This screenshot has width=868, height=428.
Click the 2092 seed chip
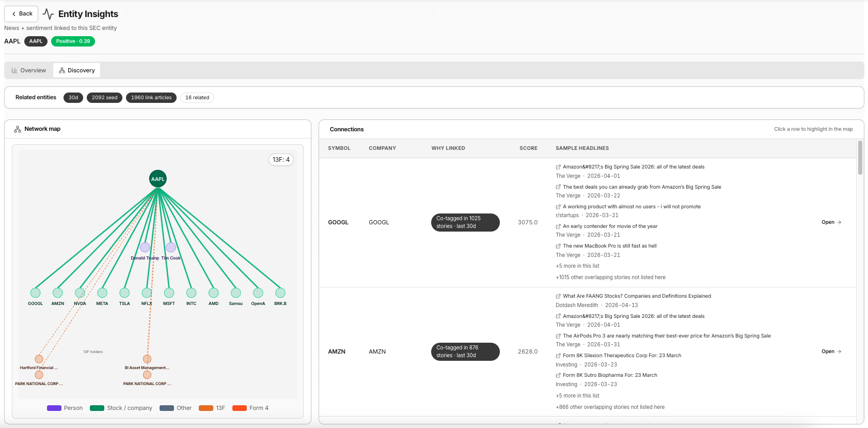click(104, 98)
